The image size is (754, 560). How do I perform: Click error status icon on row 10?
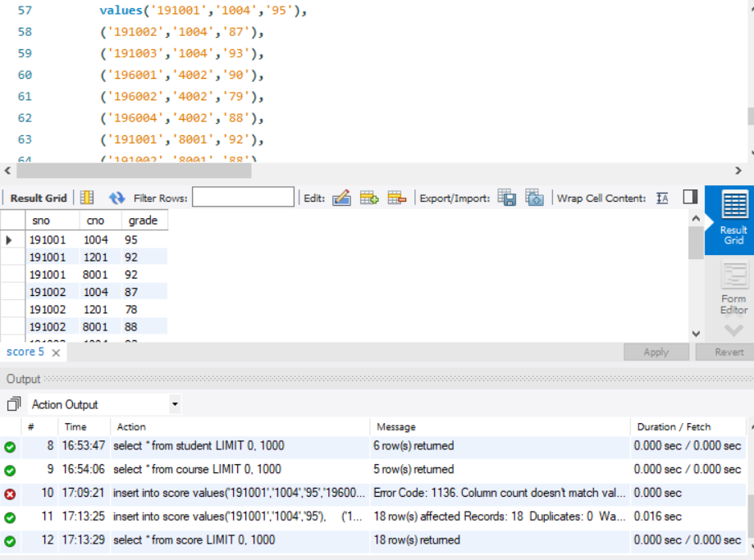(x=10, y=494)
